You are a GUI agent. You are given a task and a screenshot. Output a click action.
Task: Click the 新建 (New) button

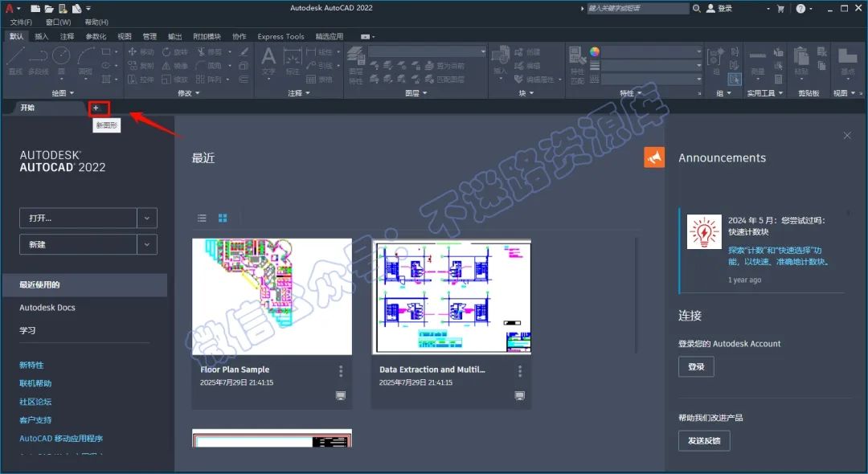tap(78, 244)
